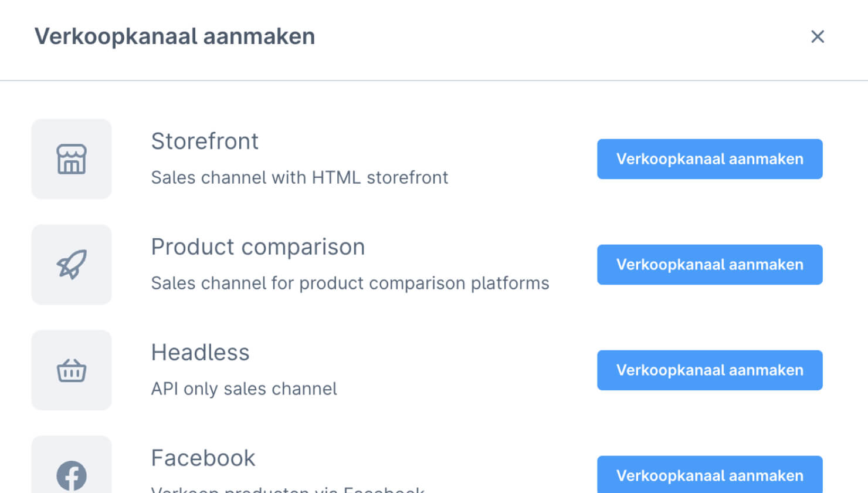This screenshot has width=868, height=493.
Task: Click the divider line below dialog header
Action: pyautogui.click(x=434, y=80)
